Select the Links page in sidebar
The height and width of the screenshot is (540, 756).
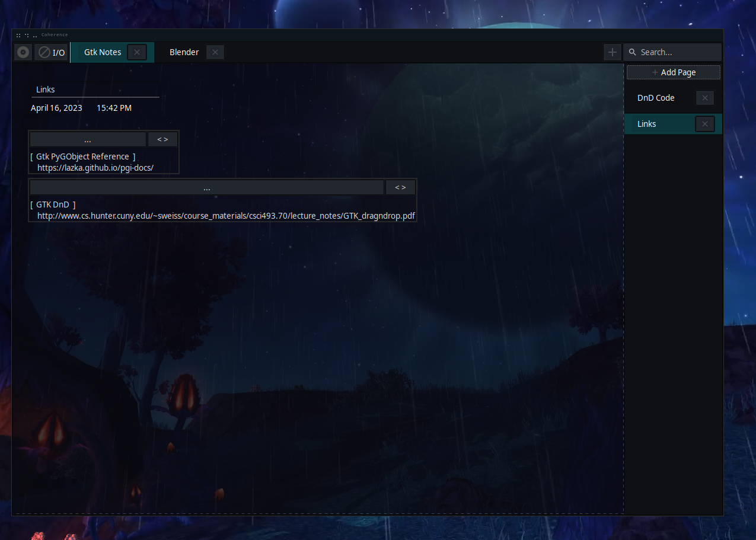647,124
